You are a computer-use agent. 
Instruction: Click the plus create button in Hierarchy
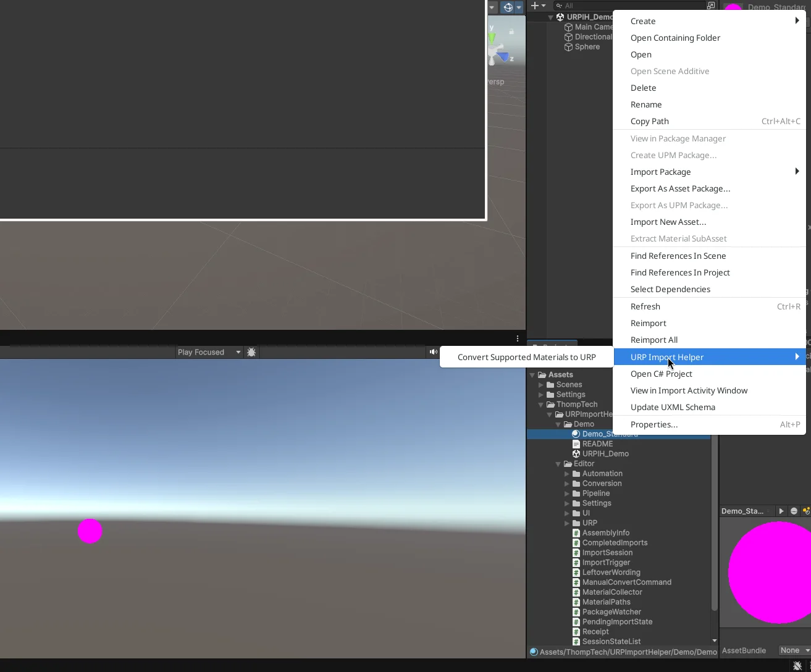tap(535, 6)
